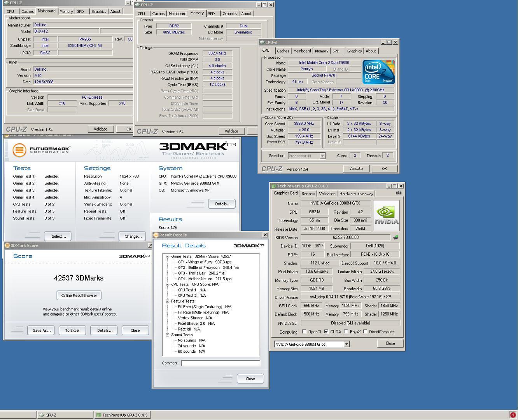This screenshot has width=518, height=420.
Task: Click Result Details window title icon
Action: [156, 235]
